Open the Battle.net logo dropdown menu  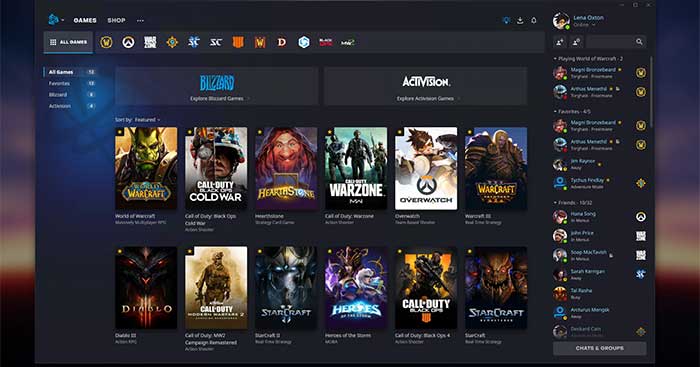pos(56,20)
